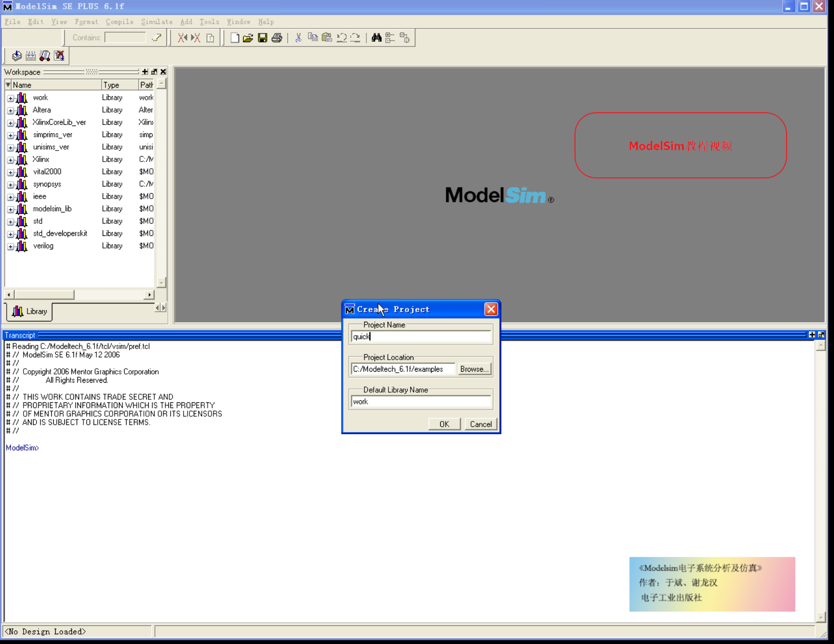Click the Break simulation icon with red X
Image resolution: width=834 pixels, height=644 pixels.
click(x=59, y=56)
